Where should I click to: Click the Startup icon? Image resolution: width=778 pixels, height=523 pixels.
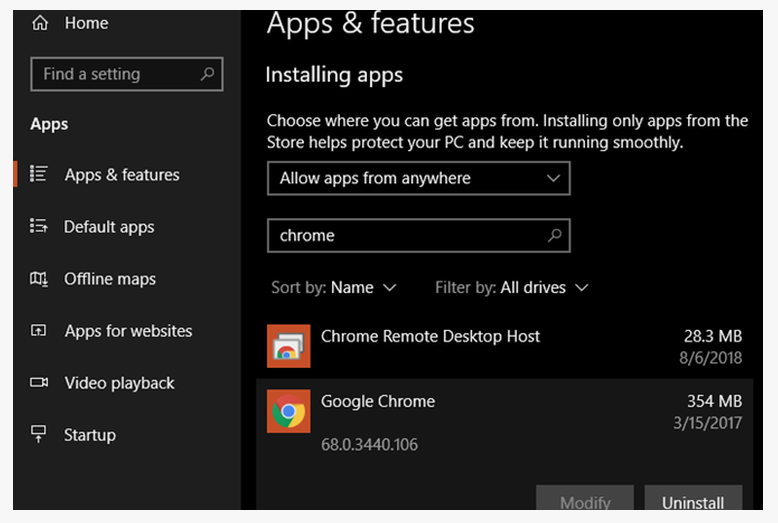point(39,434)
